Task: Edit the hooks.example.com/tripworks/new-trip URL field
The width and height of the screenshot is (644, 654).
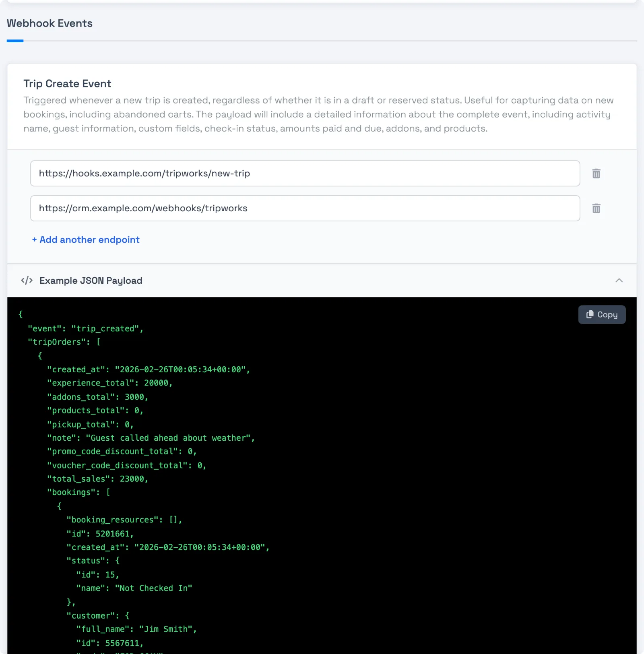Action: point(305,173)
